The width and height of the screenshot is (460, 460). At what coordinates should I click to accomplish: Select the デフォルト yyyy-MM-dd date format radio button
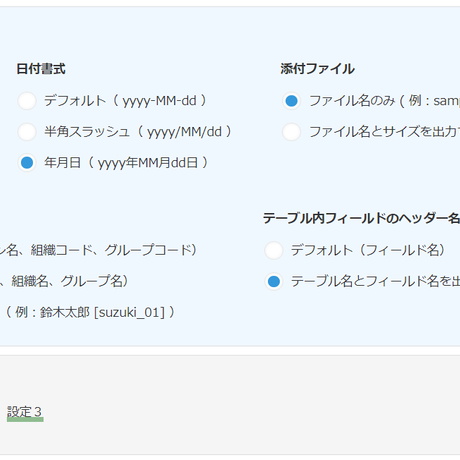click(x=27, y=101)
